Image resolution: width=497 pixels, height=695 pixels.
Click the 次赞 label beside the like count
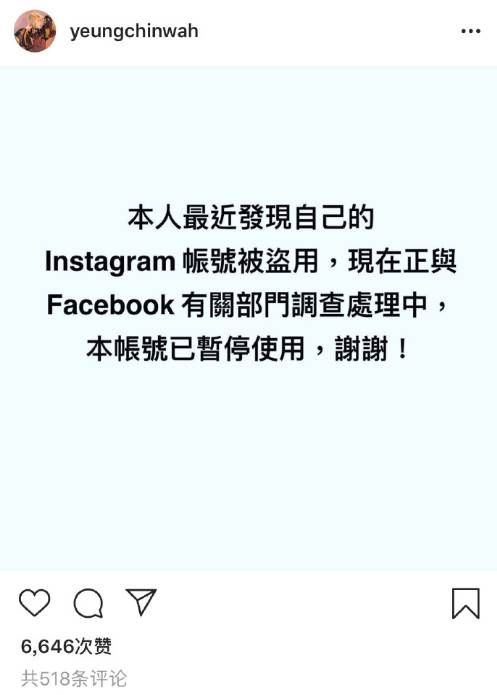coord(93,646)
